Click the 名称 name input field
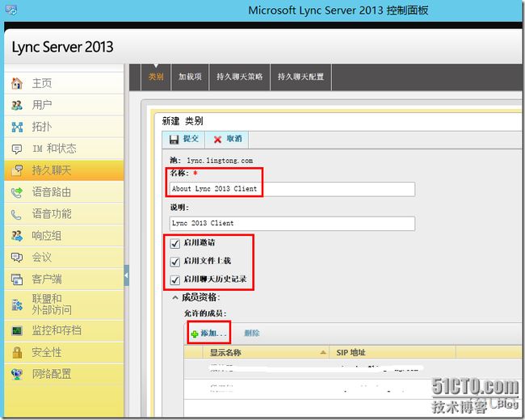Image resolution: width=525 pixels, height=420 pixels. click(x=292, y=189)
